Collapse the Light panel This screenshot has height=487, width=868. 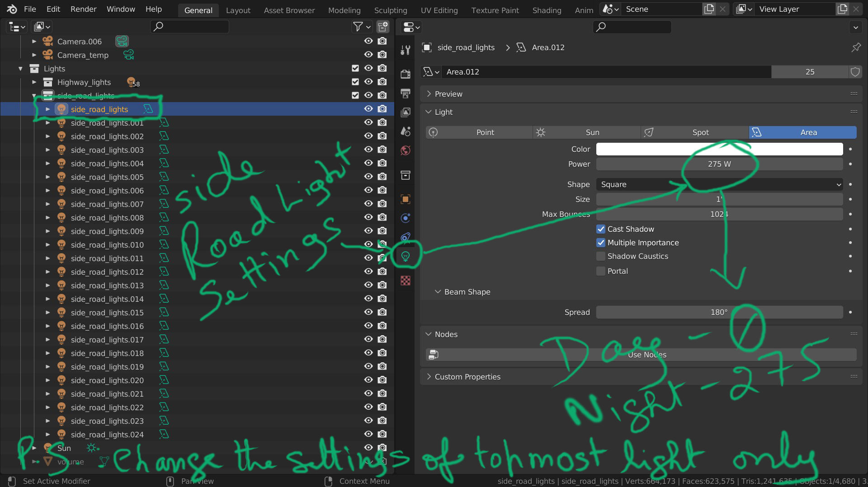pyautogui.click(x=429, y=112)
